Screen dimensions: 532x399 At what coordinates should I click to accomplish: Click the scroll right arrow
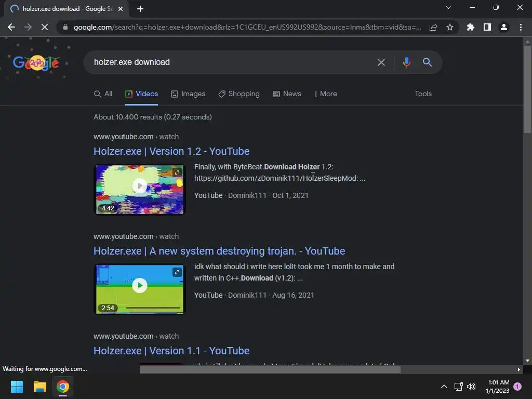coord(519,369)
